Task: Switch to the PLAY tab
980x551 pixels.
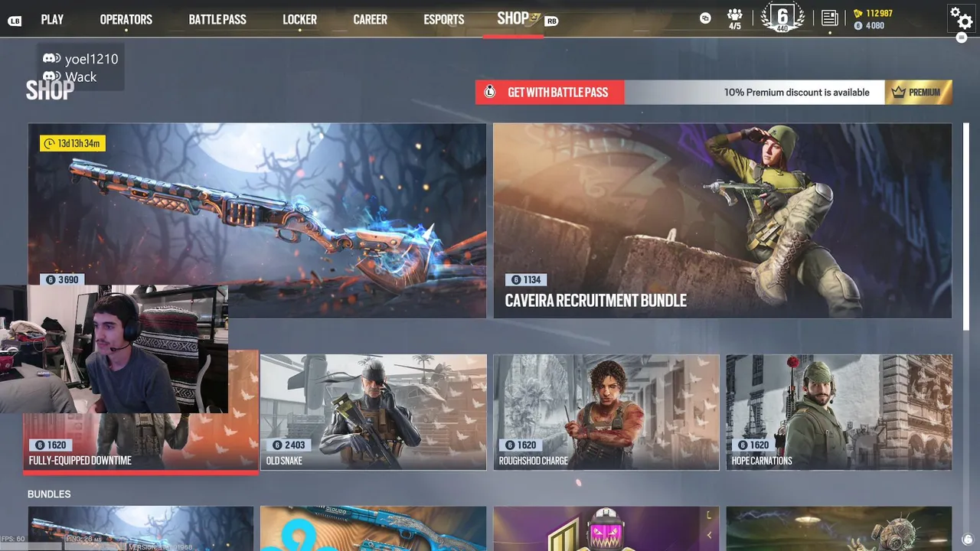Action: [52, 20]
